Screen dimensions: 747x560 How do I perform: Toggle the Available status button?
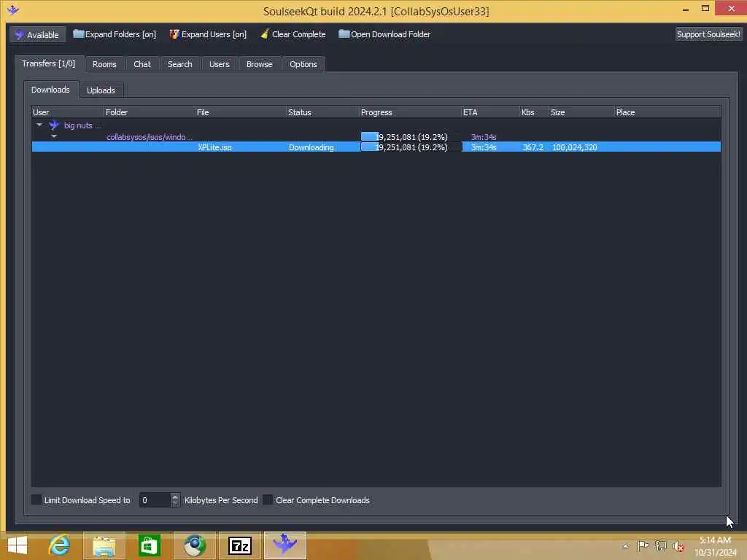point(38,34)
